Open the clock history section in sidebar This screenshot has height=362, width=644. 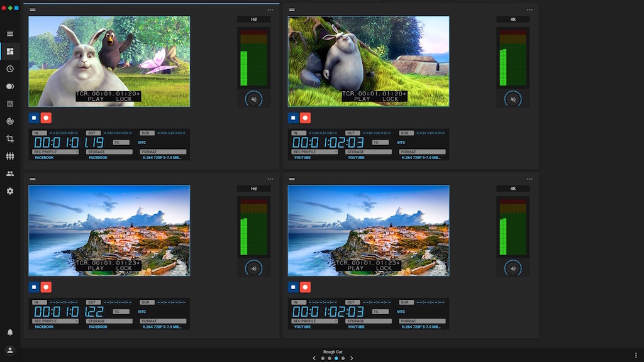point(10,69)
